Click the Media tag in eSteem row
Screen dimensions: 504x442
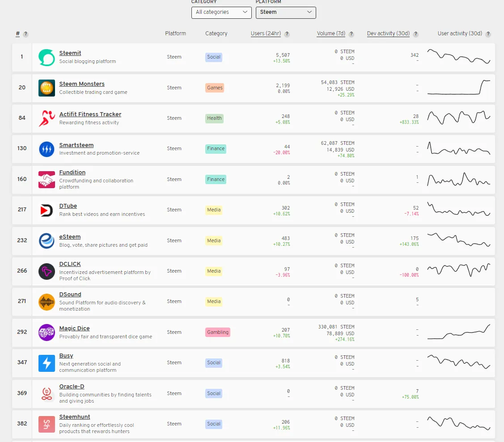point(214,240)
